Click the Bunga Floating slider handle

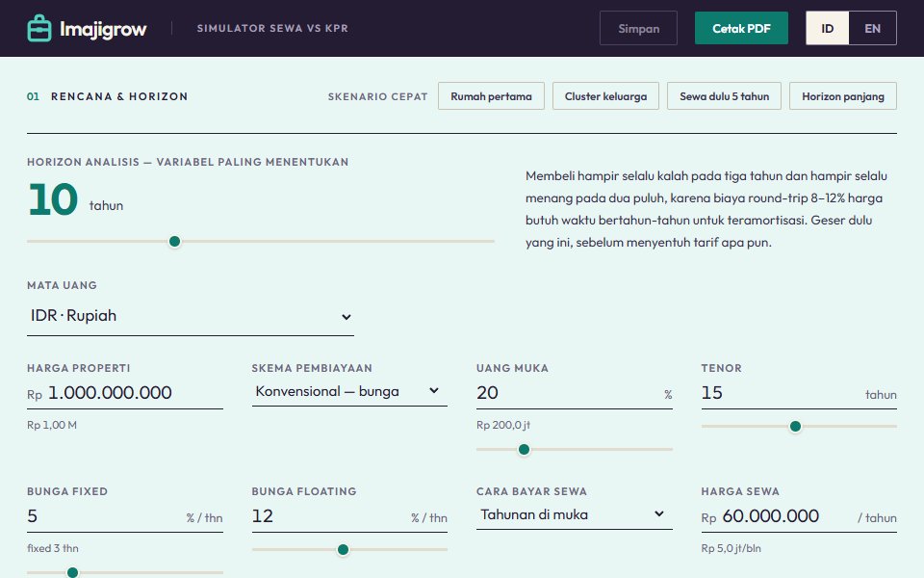pos(343,550)
